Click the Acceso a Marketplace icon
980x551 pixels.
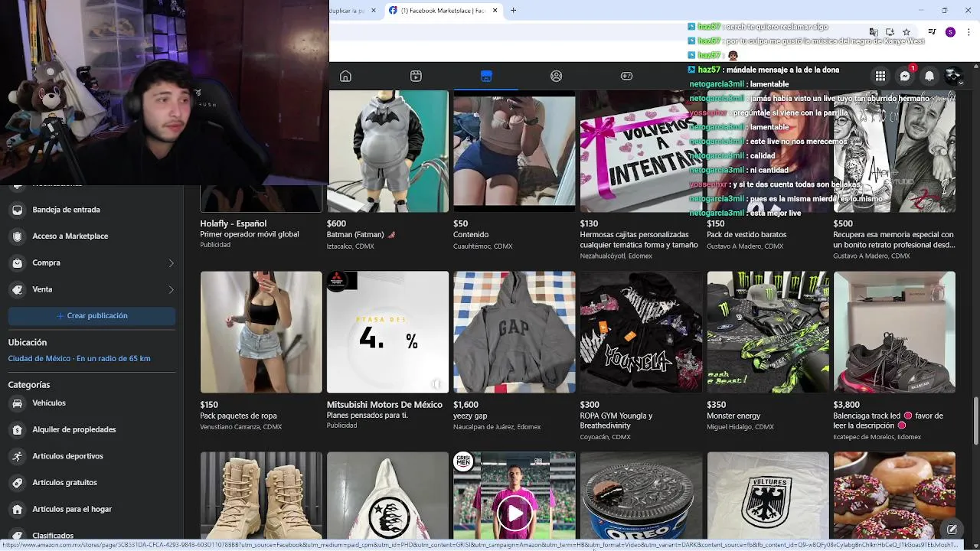(x=17, y=236)
